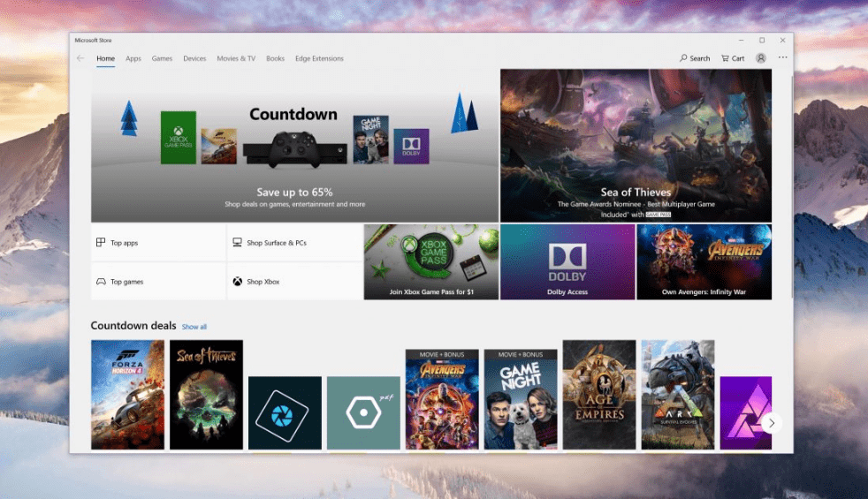Viewport: 868px width, 499px height.
Task: Open the Top games tile
Action: pyautogui.click(x=158, y=282)
